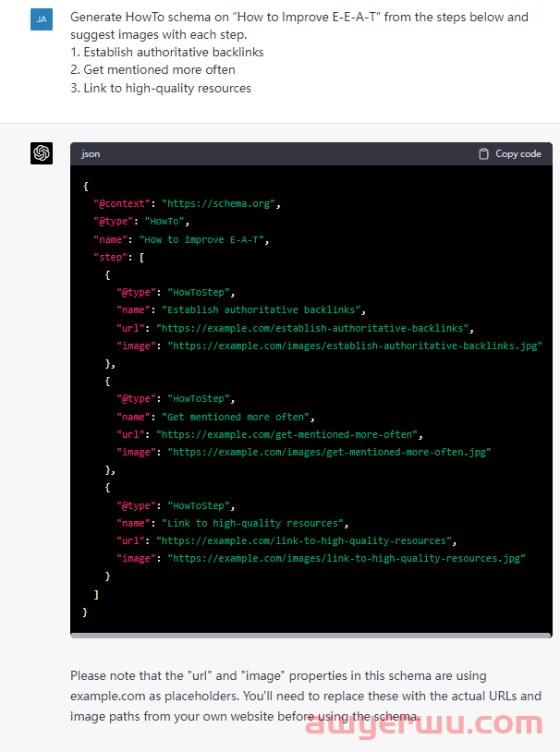Click the link-to-high-quality-resources url value
This screenshot has width=560, height=752.
tap(304, 540)
